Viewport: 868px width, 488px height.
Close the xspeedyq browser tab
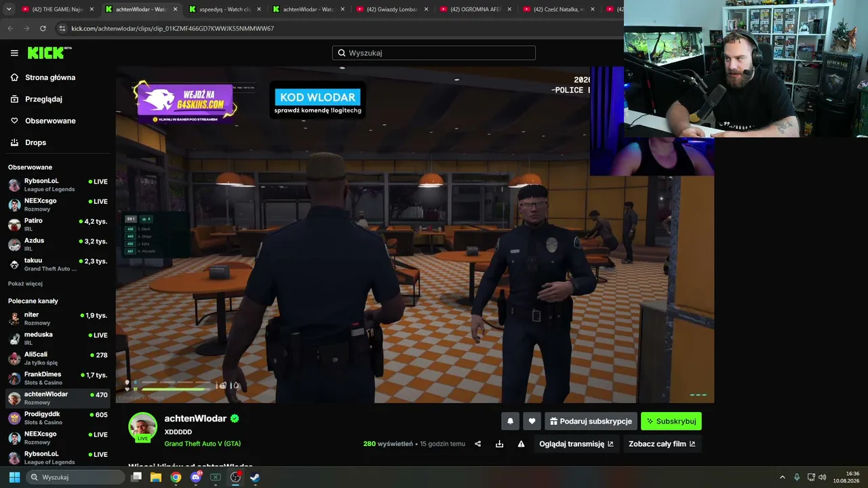tap(258, 9)
